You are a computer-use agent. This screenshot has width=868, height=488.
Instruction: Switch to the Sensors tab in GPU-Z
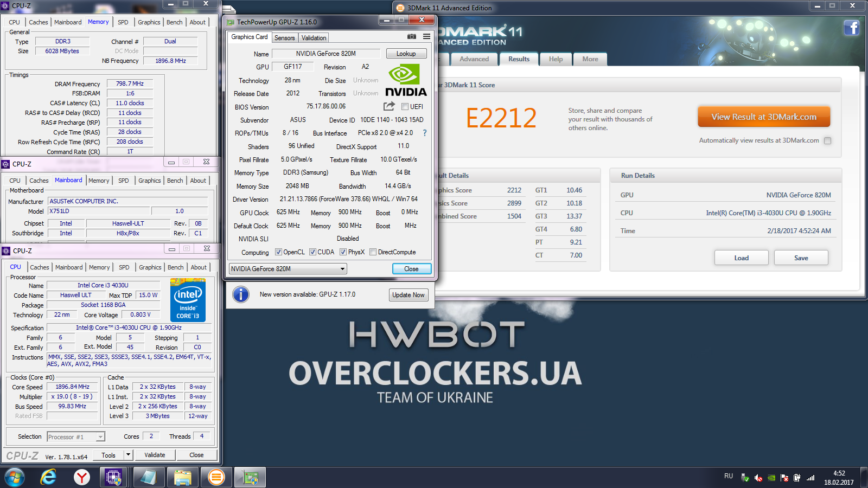[x=285, y=38]
